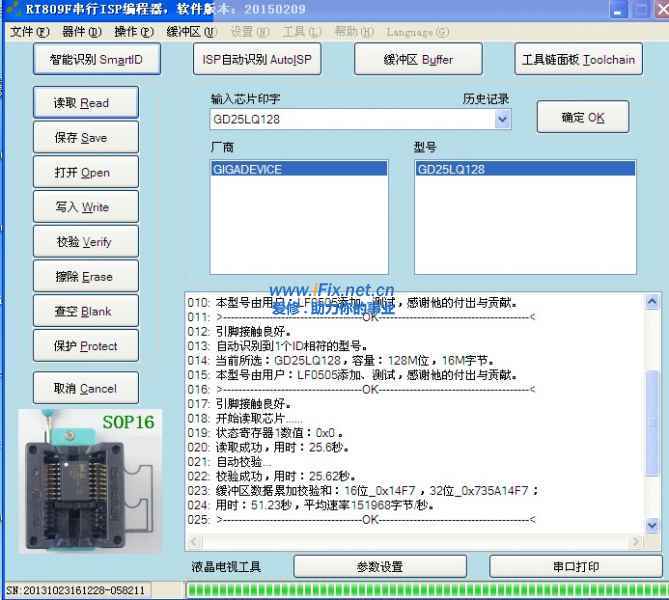The height and width of the screenshot is (600, 669).
Task: Click the log scrollbar down arrow
Action: tap(652, 525)
